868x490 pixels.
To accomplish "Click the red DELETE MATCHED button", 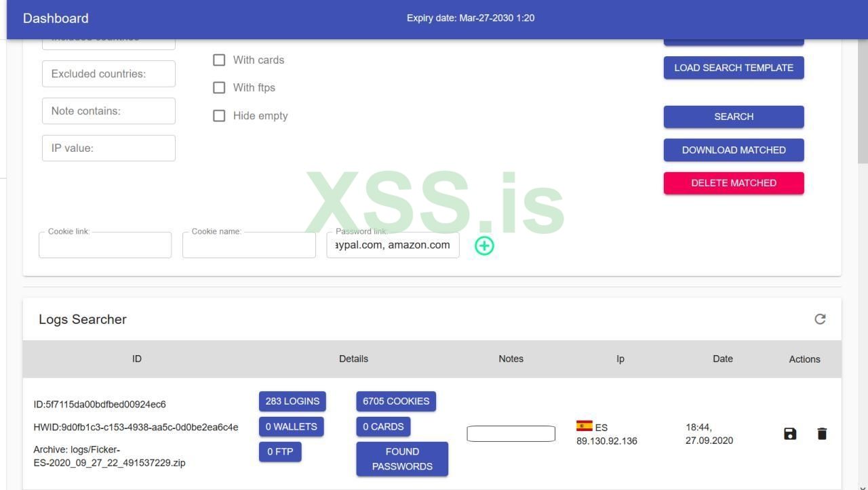I will tap(734, 183).
